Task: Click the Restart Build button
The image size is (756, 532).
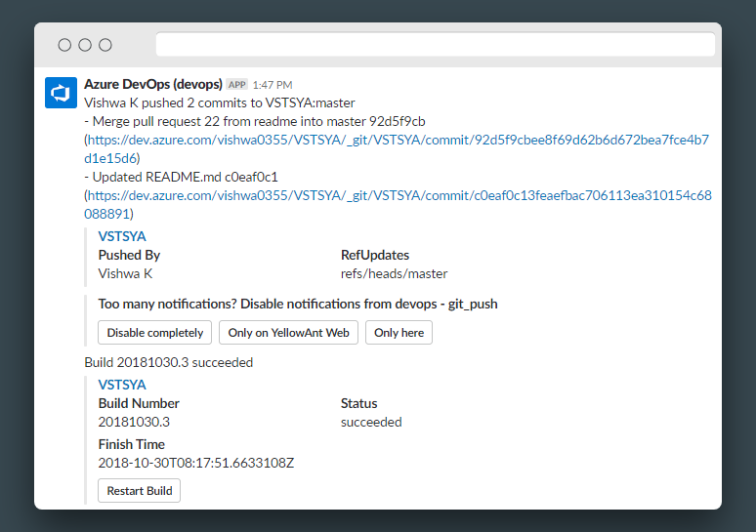Action: pyautogui.click(x=140, y=491)
